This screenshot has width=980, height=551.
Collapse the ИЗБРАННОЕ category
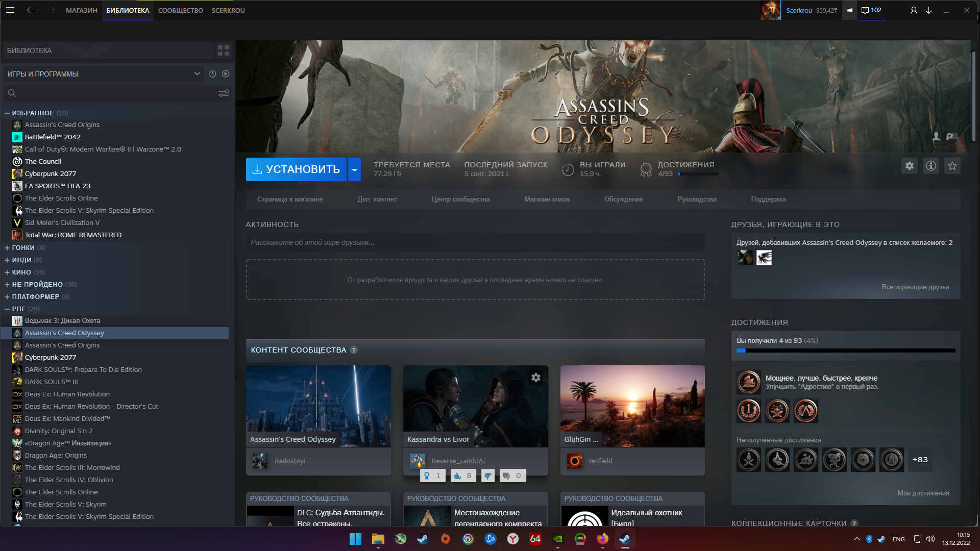point(7,113)
